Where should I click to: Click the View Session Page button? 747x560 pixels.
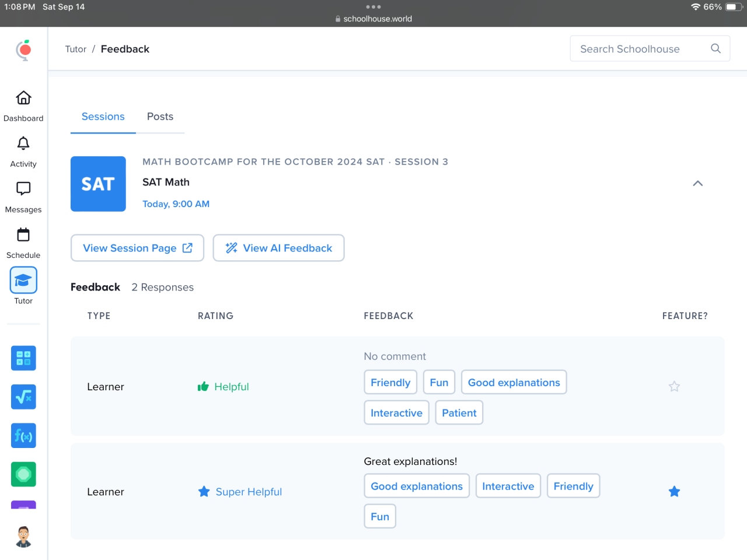click(137, 248)
